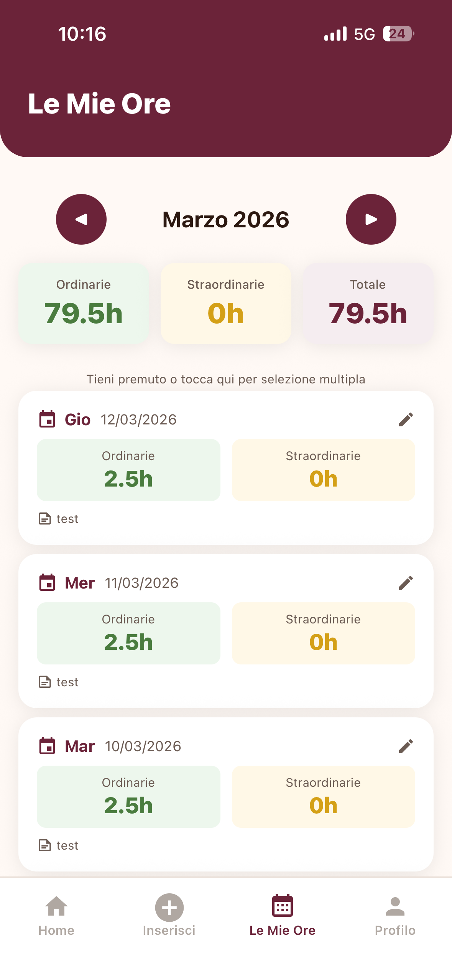This screenshot has width=452, height=980.
Task: Tap the calendar icon on Mer entry
Action: tap(47, 582)
